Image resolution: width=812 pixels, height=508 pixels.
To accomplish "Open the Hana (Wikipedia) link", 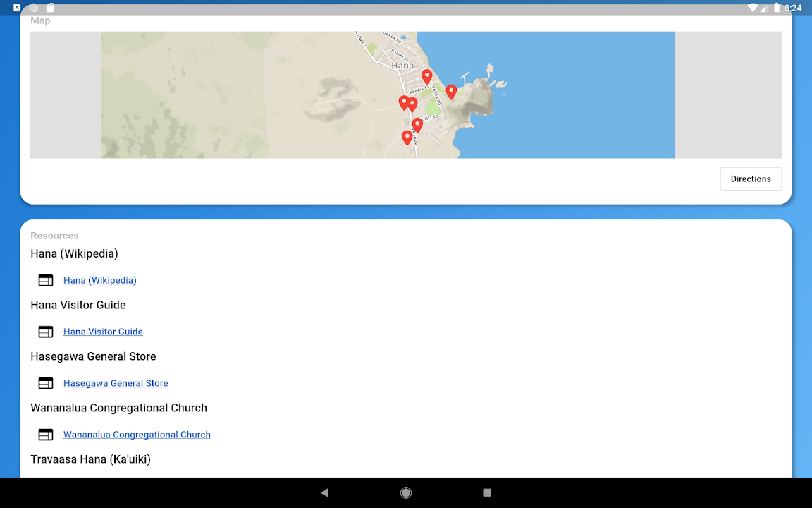I will [100, 280].
